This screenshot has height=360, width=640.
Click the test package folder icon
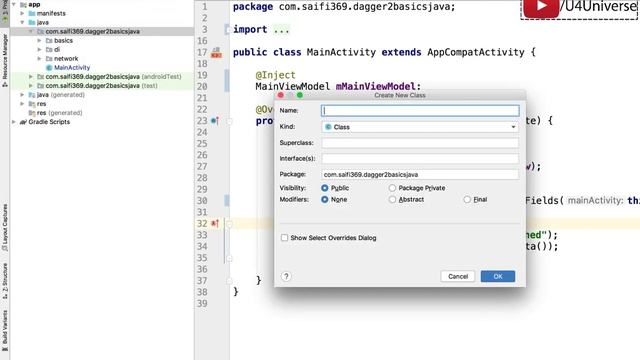point(40,86)
